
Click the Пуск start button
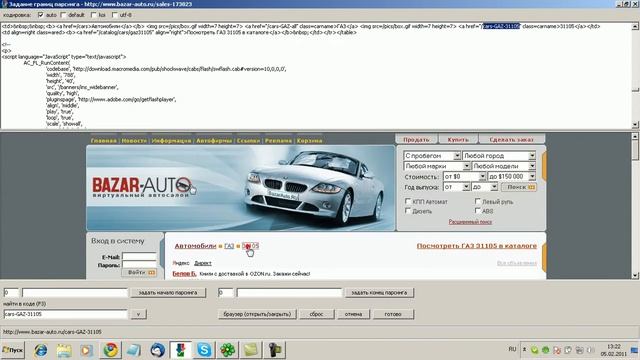click(x=13, y=350)
